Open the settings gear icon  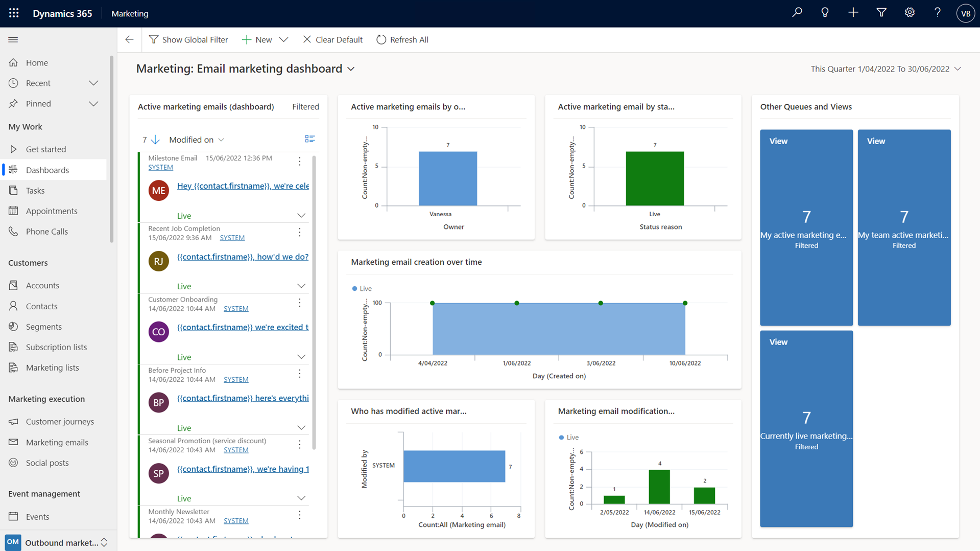pos(910,13)
